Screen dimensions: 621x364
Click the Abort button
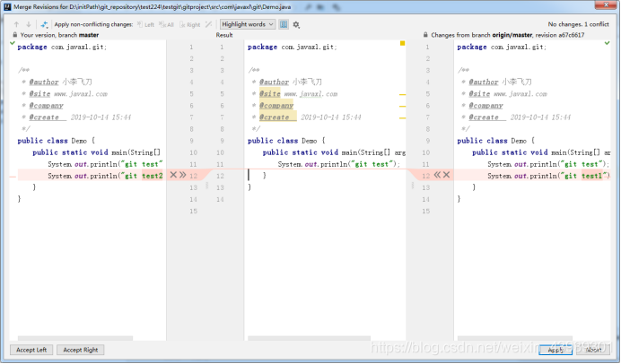[x=593, y=350]
